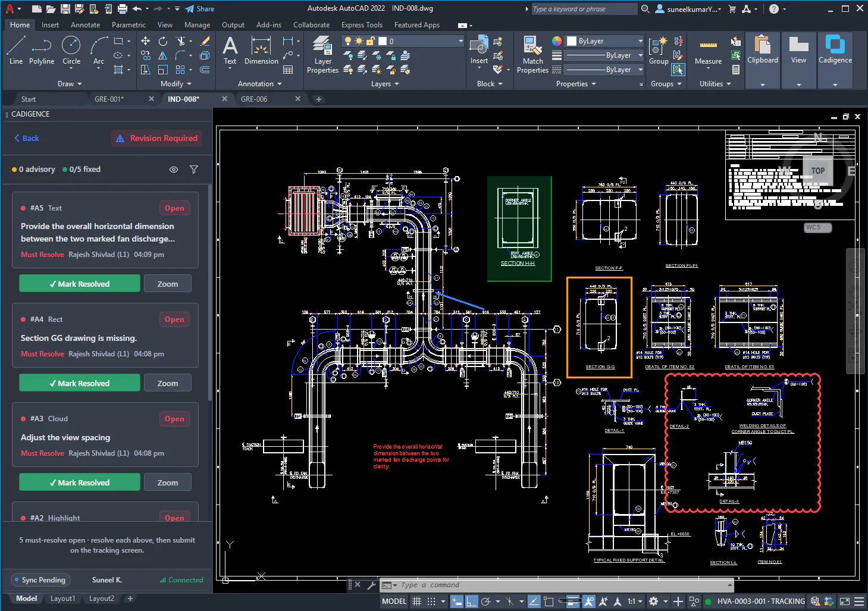This screenshot has height=611, width=868.
Task: Expand the Modify panel dropdown
Action: 176,84
